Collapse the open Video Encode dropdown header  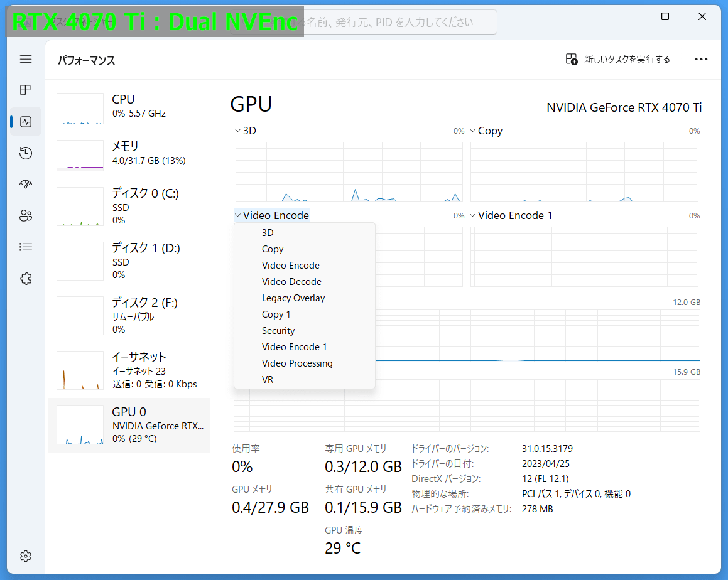point(272,215)
